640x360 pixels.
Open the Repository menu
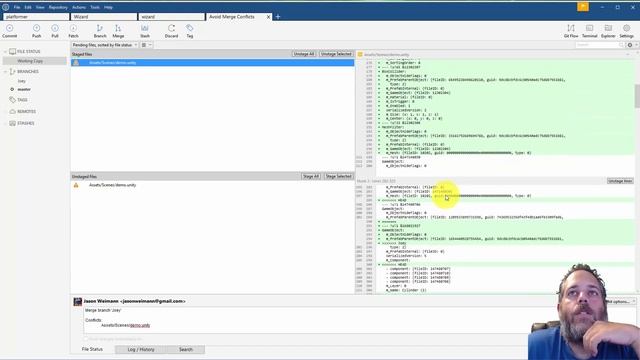tap(58, 7)
